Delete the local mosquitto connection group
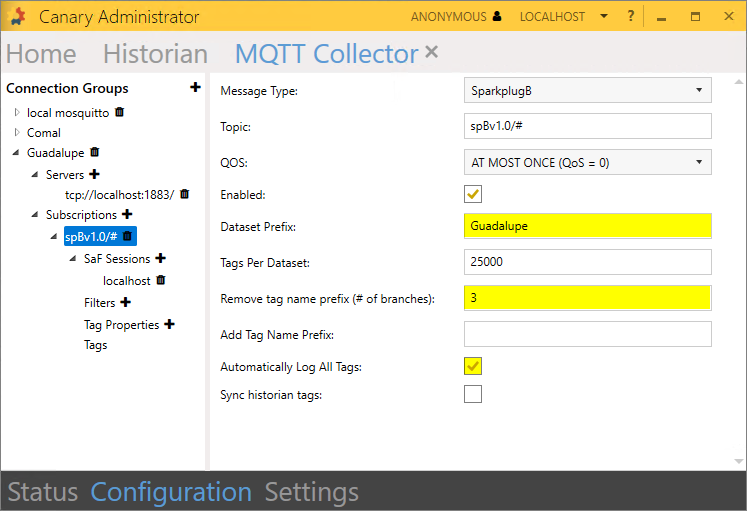This screenshot has width=747, height=511. point(120,113)
